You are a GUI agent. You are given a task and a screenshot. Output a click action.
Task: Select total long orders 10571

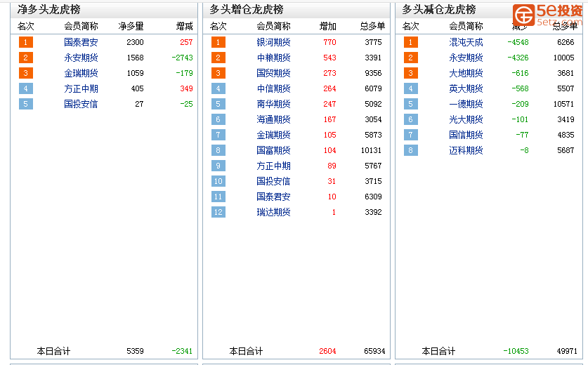563,104
